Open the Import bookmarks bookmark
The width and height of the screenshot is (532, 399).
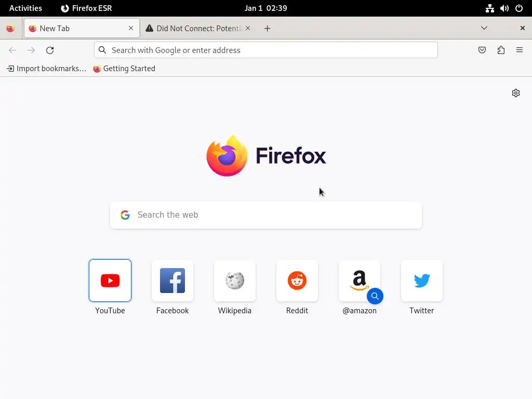click(x=46, y=69)
